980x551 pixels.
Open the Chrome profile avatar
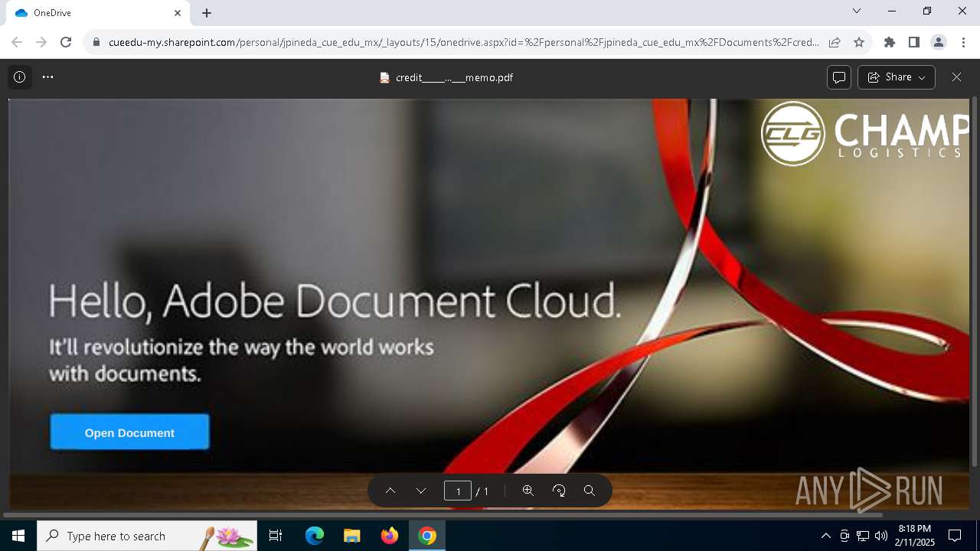click(x=939, y=42)
